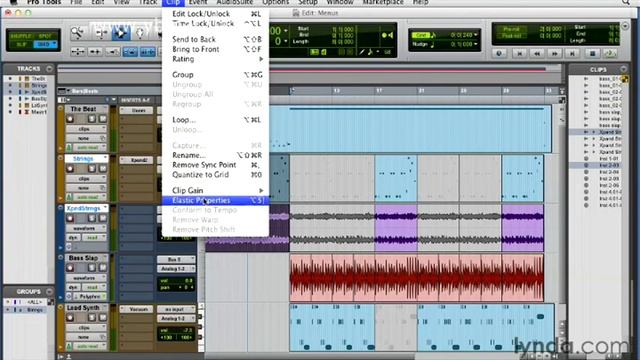Solo the XpndStrings track
Image resolution: width=640 pixels, height=360 pixels.
click(92, 218)
